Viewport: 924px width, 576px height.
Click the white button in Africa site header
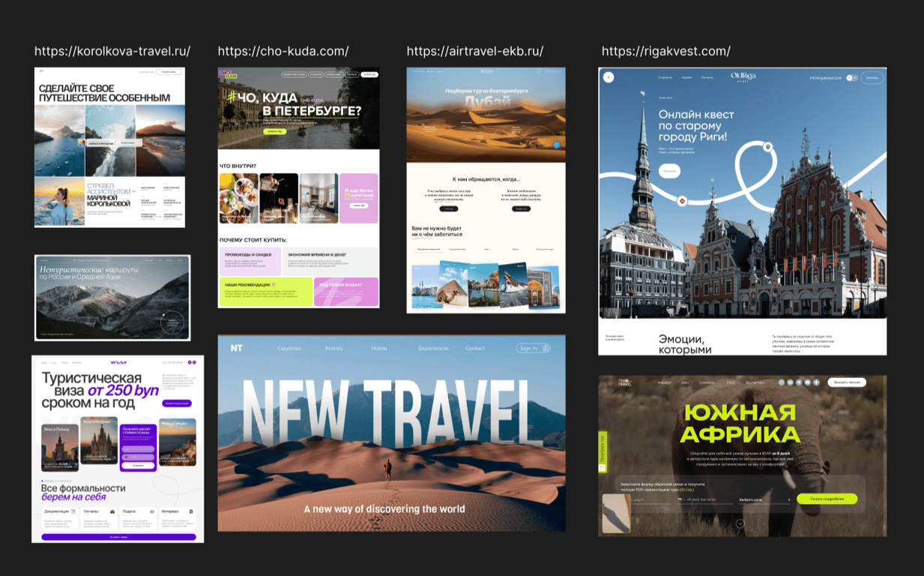[847, 382]
